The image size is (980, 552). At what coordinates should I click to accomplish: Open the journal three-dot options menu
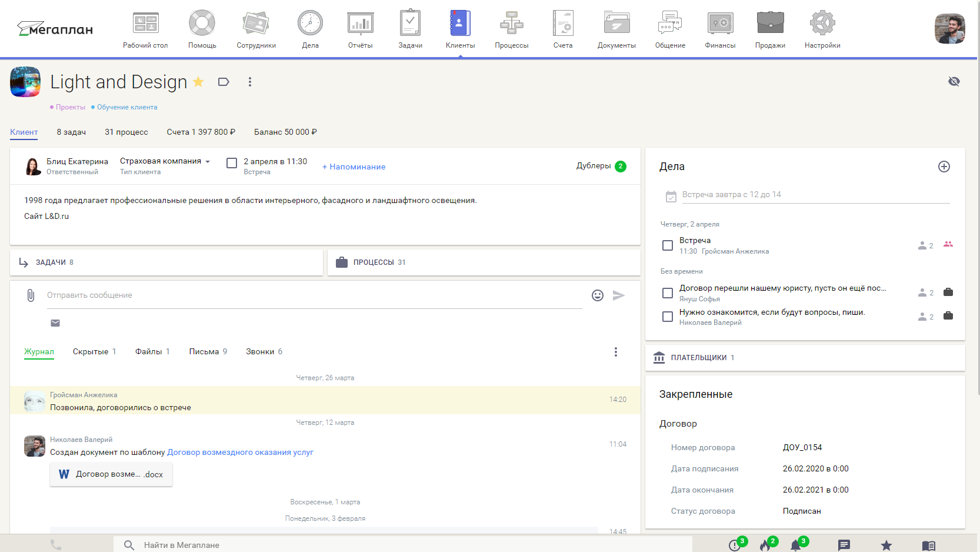pos(616,352)
